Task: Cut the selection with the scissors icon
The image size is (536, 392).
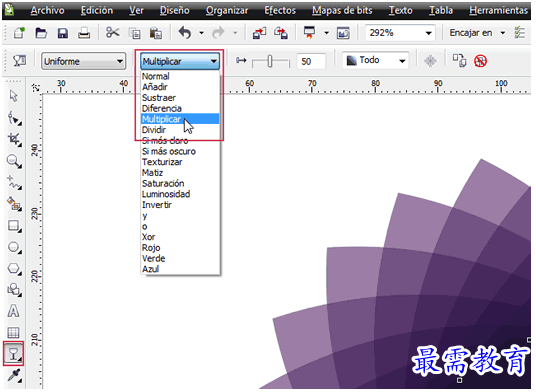Action: coord(112,33)
